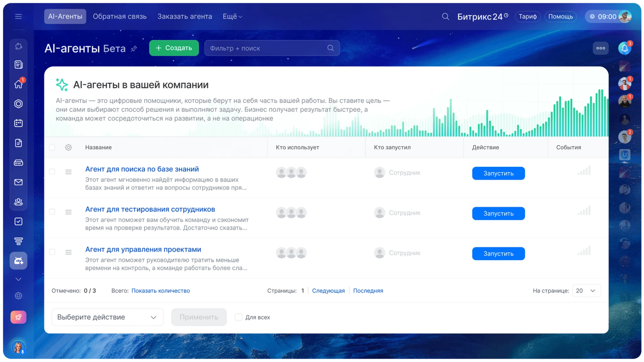
Task: Open the notifications bell icon
Action: 625,48
